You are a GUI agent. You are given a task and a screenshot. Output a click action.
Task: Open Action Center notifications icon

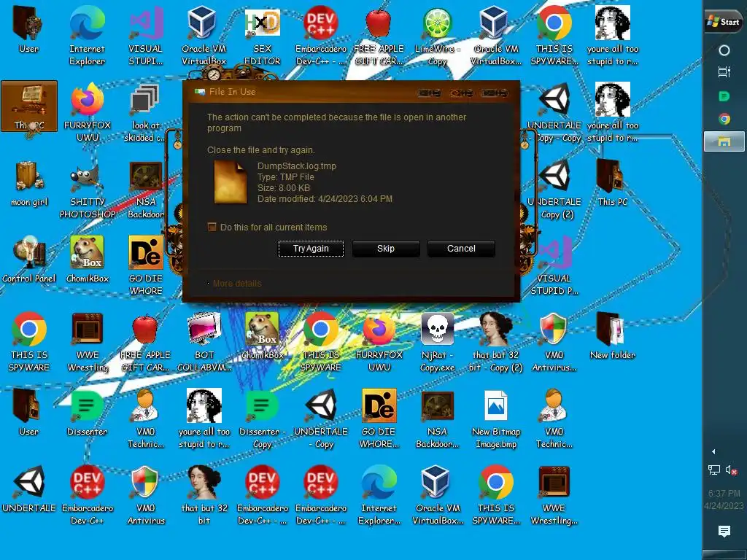click(724, 531)
